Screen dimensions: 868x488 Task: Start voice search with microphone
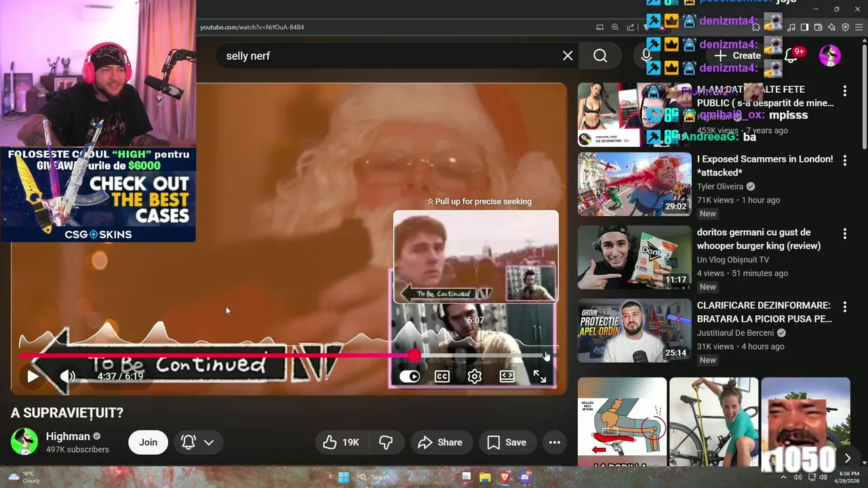646,56
